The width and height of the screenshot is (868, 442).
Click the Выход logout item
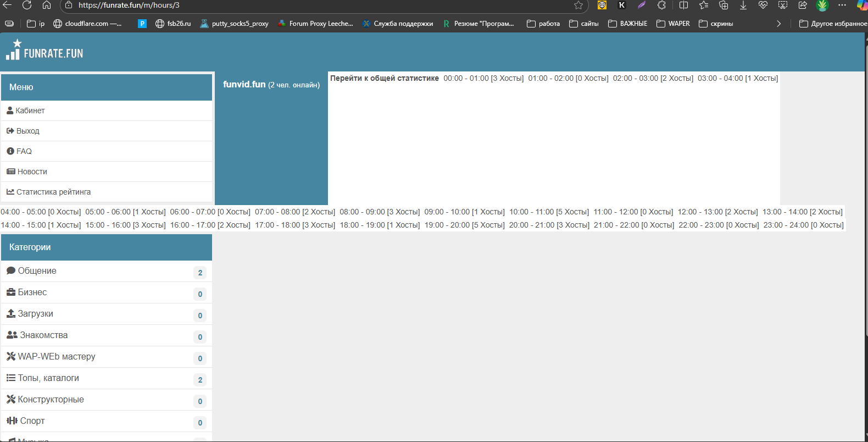[x=27, y=131]
